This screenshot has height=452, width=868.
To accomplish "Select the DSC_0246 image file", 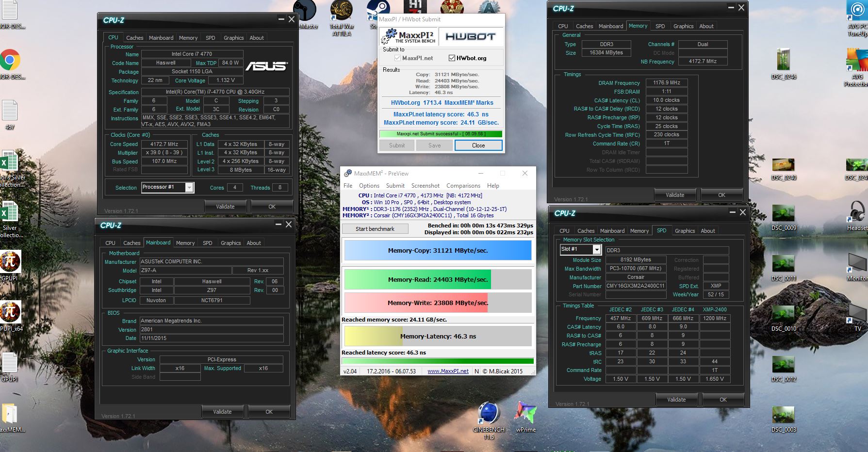I will 784,64.
